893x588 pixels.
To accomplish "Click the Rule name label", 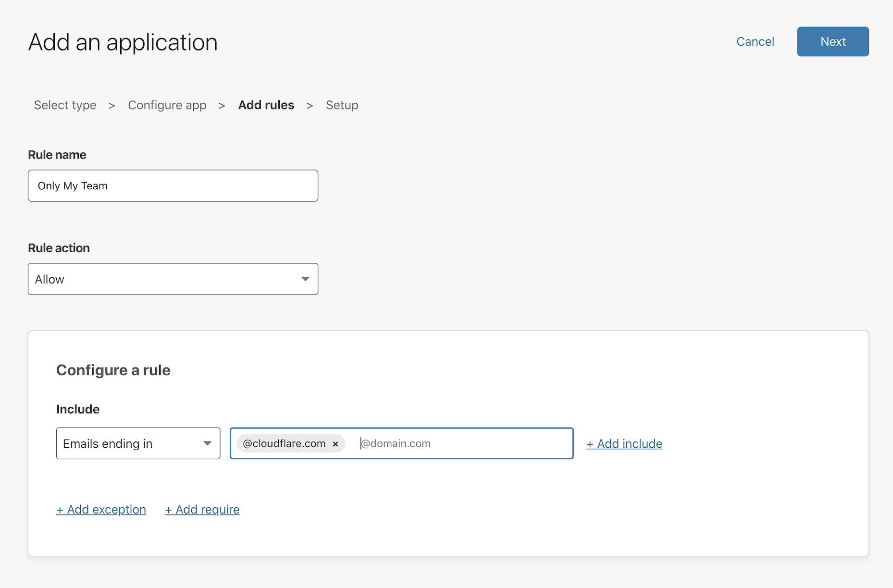I will (57, 154).
